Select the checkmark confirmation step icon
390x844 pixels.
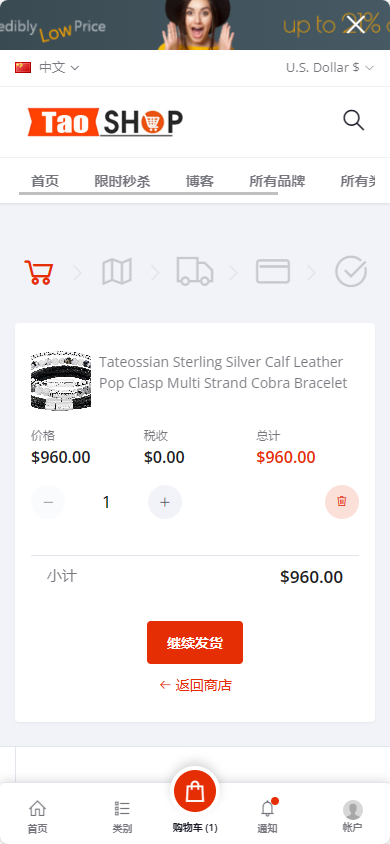click(x=351, y=271)
